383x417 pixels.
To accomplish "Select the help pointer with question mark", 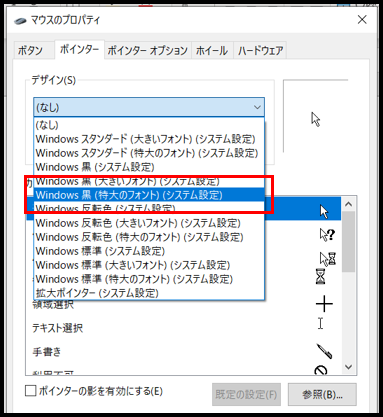I will click(327, 235).
